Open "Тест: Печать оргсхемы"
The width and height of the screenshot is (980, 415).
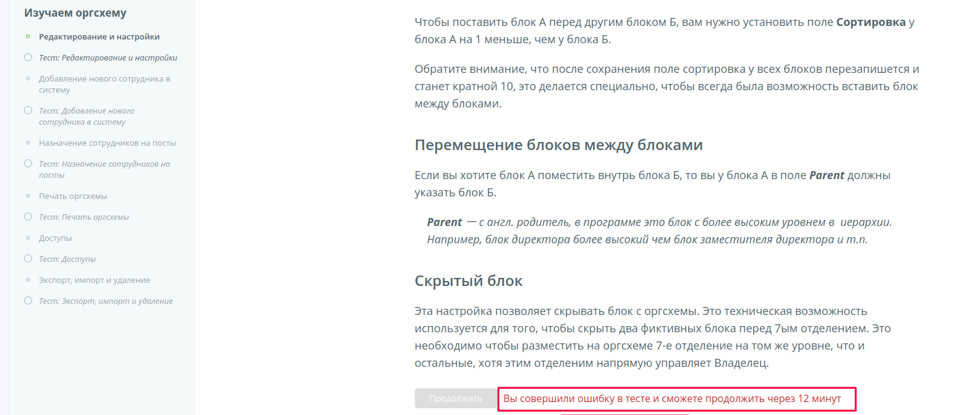pyautogui.click(x=83, y=217)
